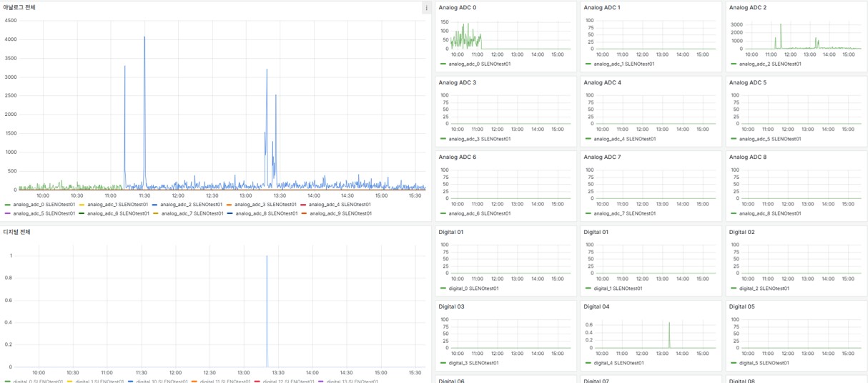868x383 pixels.
Task: Click the tallest peak in 아날로그 전체 graph
Action: [144, 38]
